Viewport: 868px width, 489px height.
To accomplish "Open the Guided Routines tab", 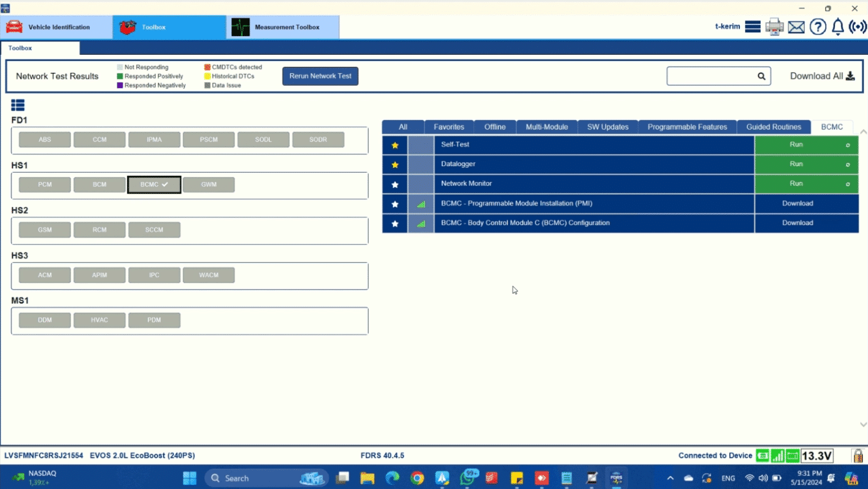I will tap(774, 127).
